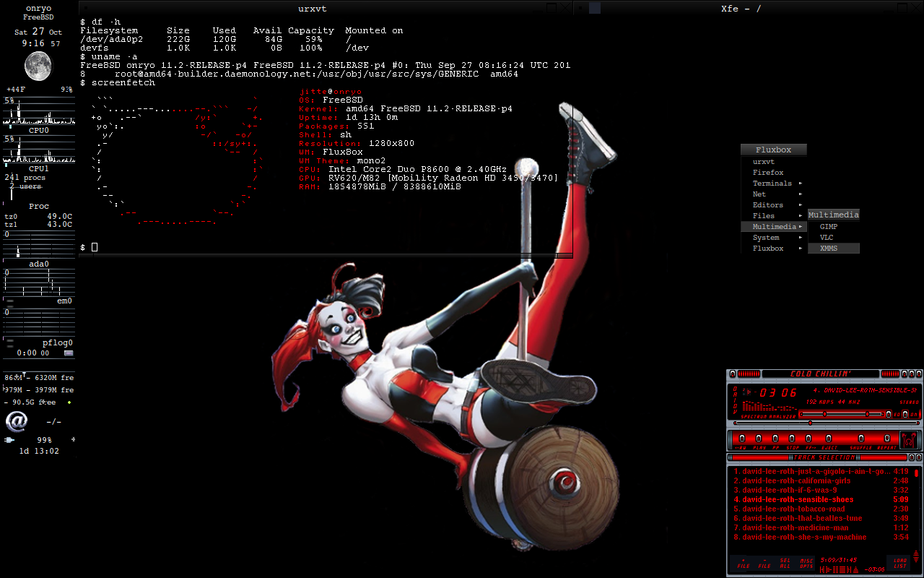Screen dimensions: 924x578
Task: Click the playlist LOAD LIST button
Action: coord(900,564)
